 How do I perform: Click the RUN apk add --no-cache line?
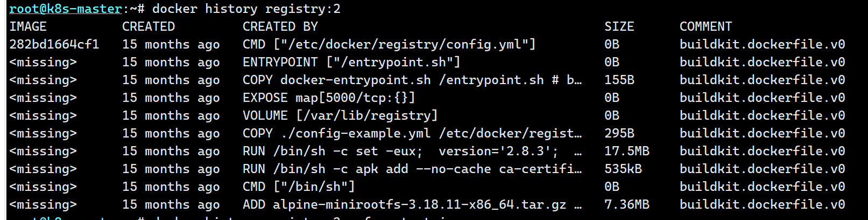412,169
